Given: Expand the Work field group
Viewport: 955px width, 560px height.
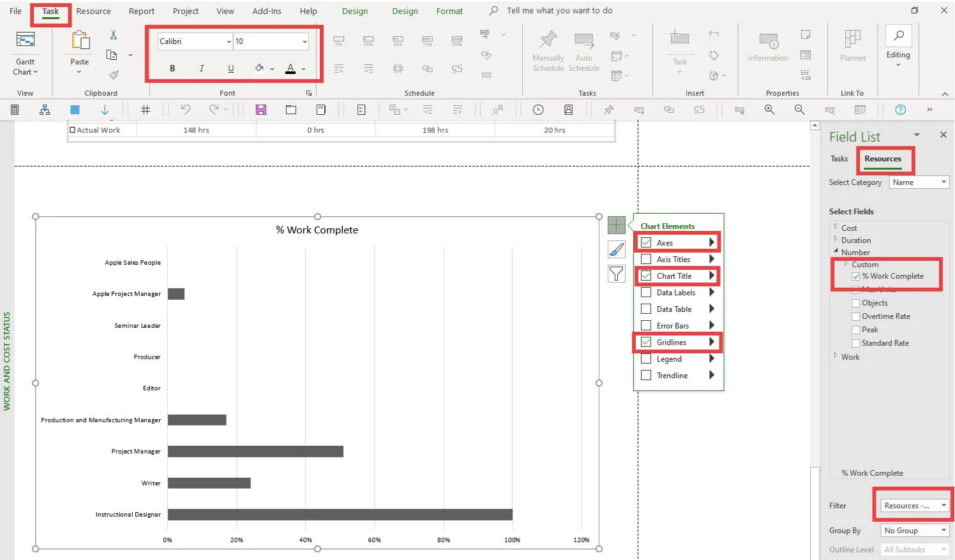Looking at the screenshot, I should click(x=836, y=355).
